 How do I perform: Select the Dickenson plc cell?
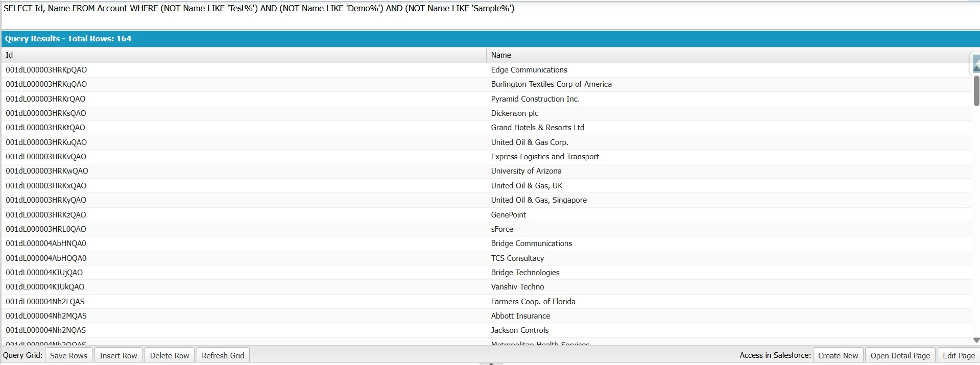(729, 113)
